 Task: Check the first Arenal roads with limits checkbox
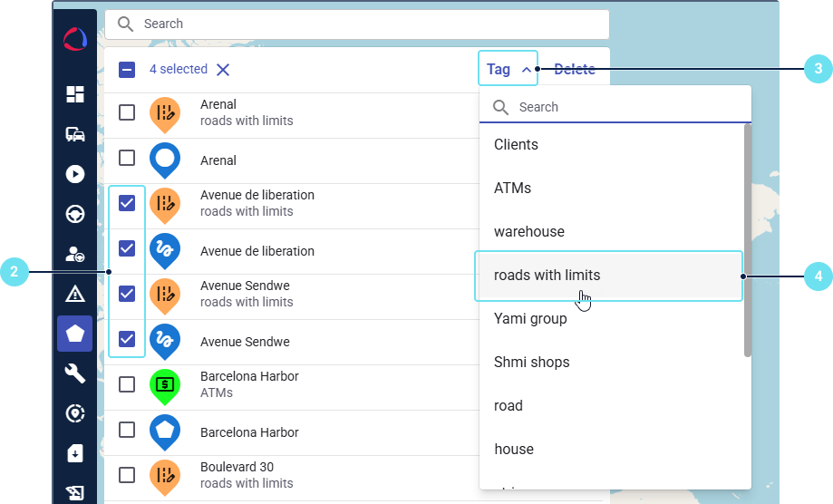pyautogui.click(x=127, y=112)
